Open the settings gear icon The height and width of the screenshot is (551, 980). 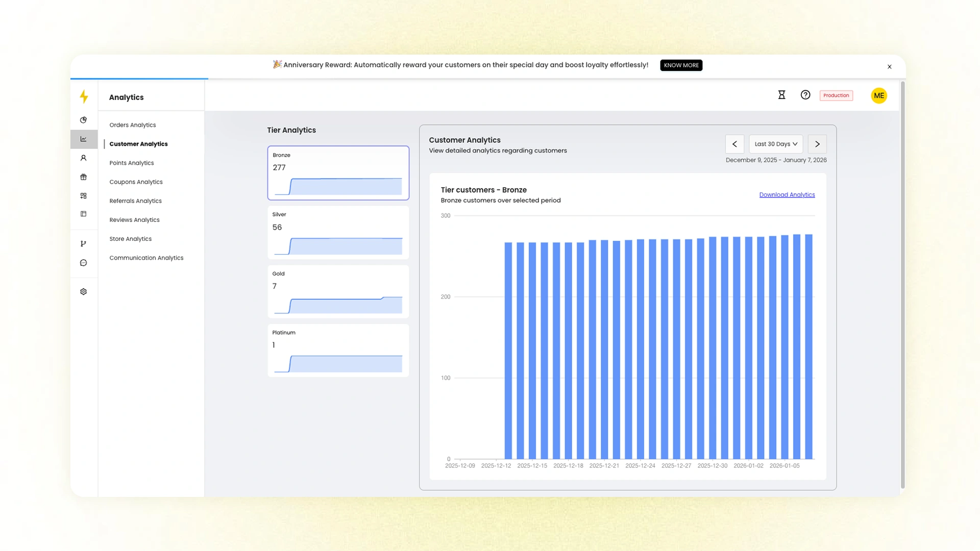click(84, 292)
